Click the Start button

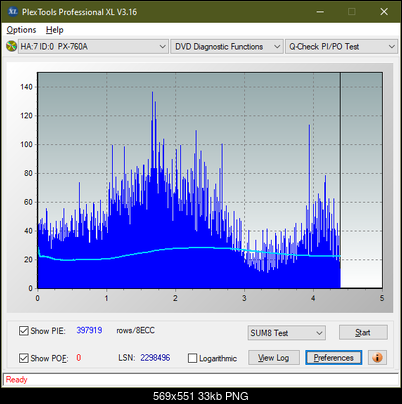pyautogui.click(x=363, y=332)
